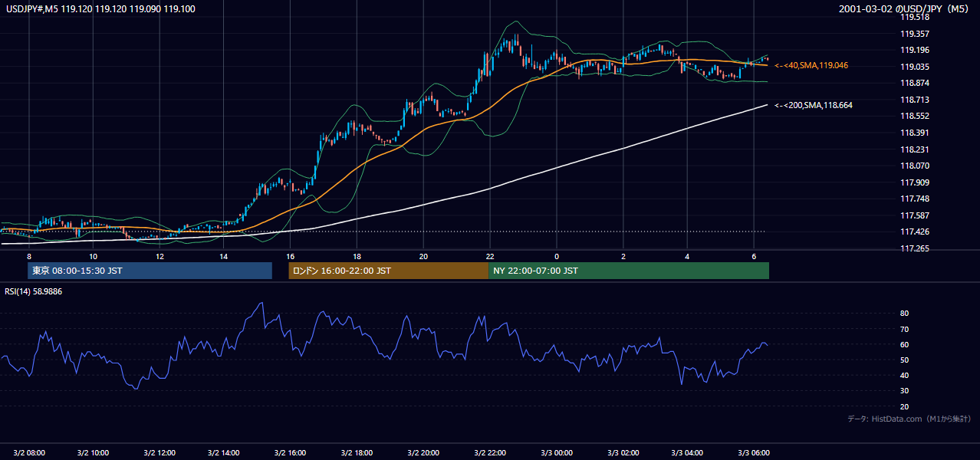
Task: Click hour label 8 under the price chart
Action: pyautogui.click(x=29, y=256)
